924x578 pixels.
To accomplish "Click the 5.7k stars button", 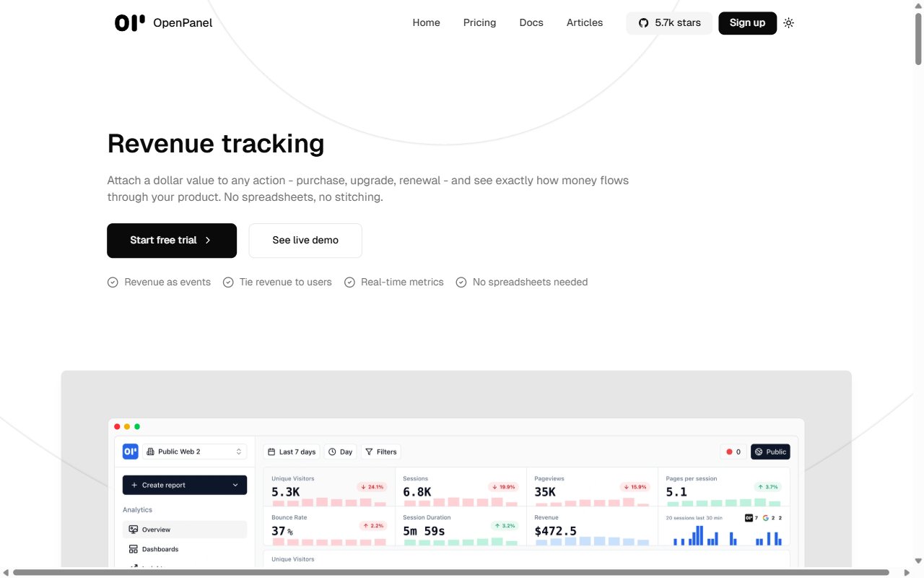I will coord(669,23).
